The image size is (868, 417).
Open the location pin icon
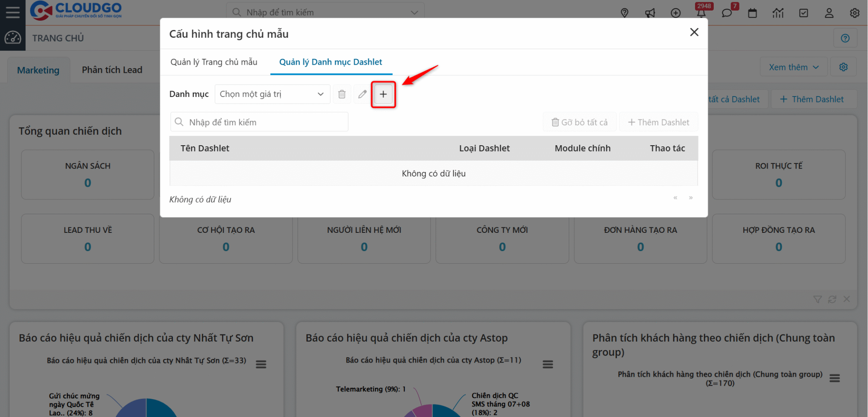[624, 13]
